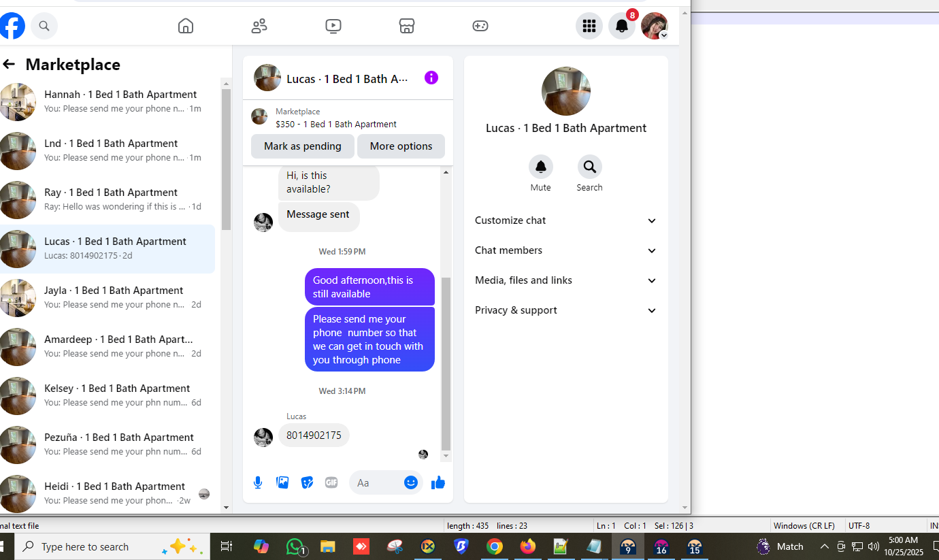Click the purple conversation info icon
Viewport: 939px width, 560px height.
click(431, 78)
